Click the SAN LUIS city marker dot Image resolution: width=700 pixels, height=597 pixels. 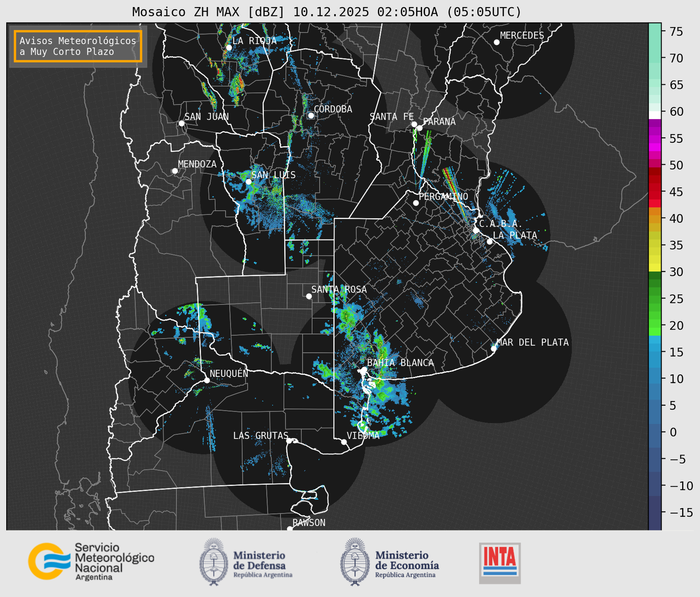(249, 182)
